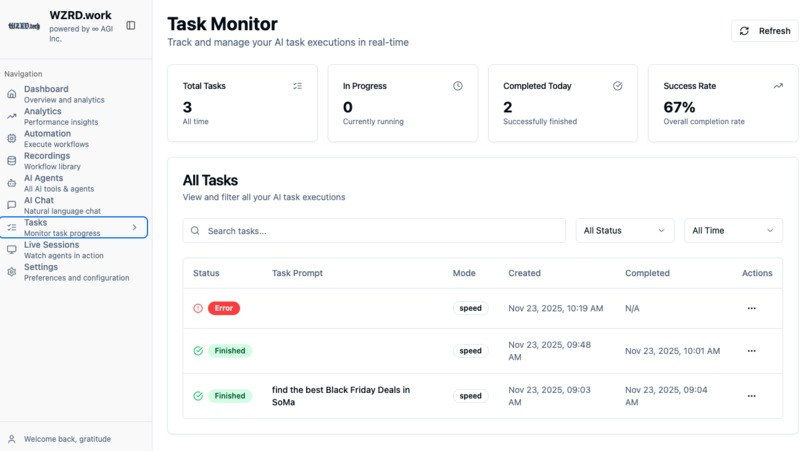Image resolution: width=806 pixels, height=451 pixels.
Task: Open Recordings workflow library
Action: (x=74, y=160)
